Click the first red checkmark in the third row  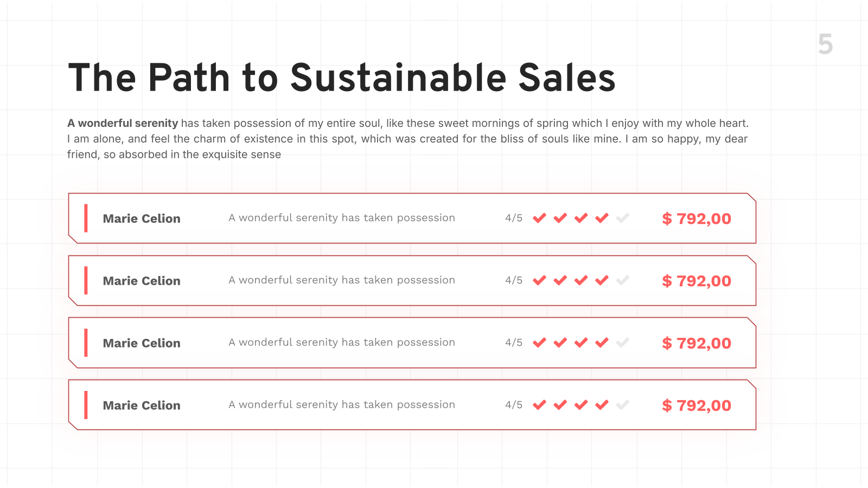point(539,343)
